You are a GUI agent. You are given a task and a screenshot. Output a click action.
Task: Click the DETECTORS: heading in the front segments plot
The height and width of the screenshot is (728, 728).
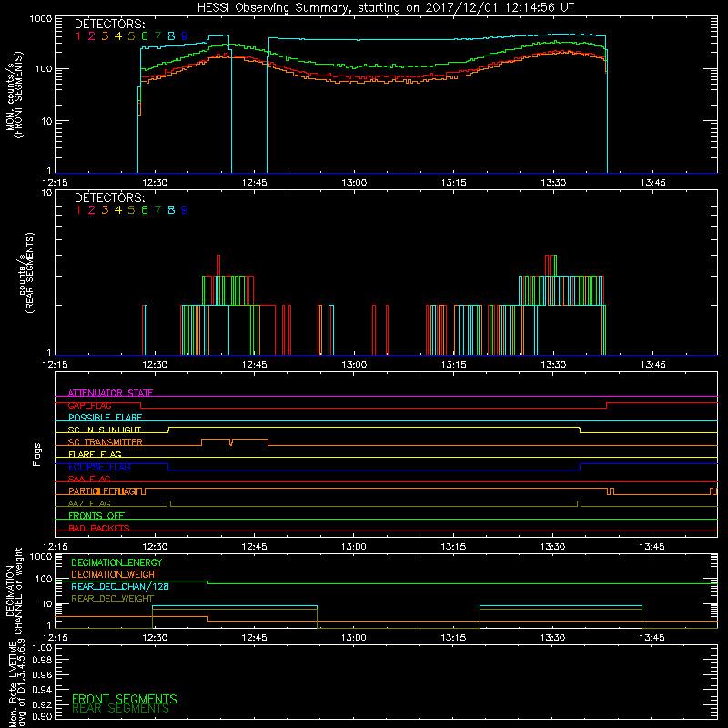109,24
